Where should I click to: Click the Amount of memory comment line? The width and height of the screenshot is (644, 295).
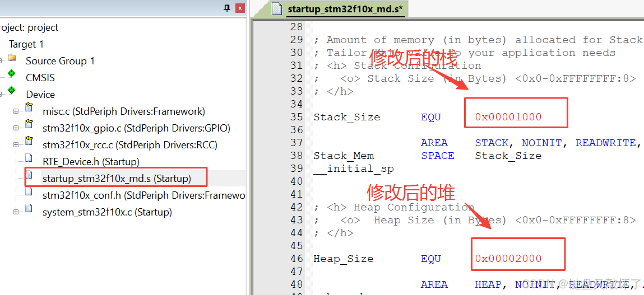pos(479,40)
